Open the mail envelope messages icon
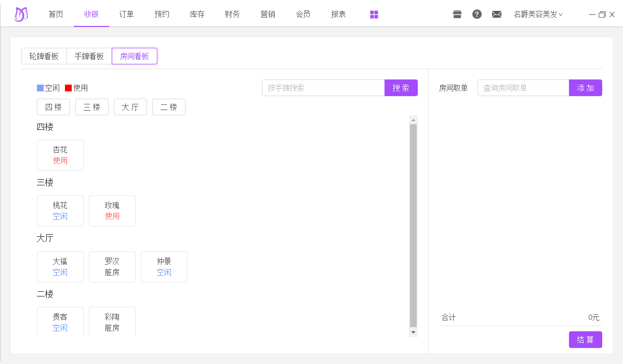The width and height of the screenshot is (623, 364). coord(497,15)
